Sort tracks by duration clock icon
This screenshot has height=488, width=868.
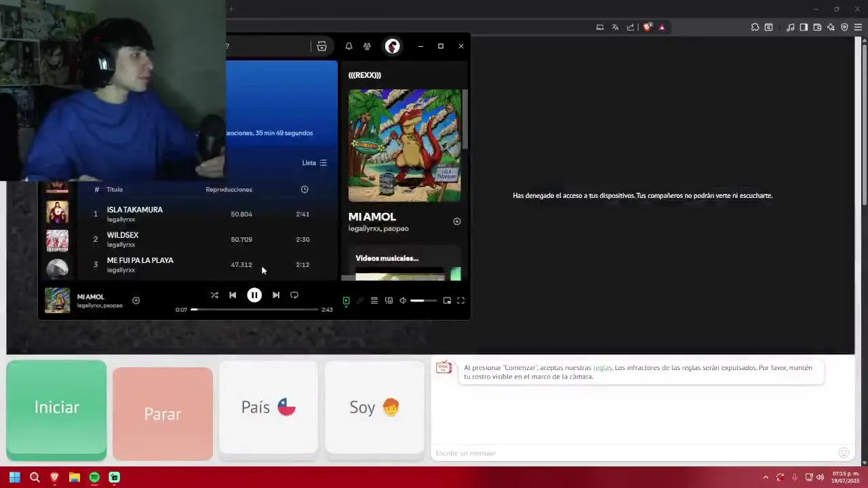click(x=304, y=189)
